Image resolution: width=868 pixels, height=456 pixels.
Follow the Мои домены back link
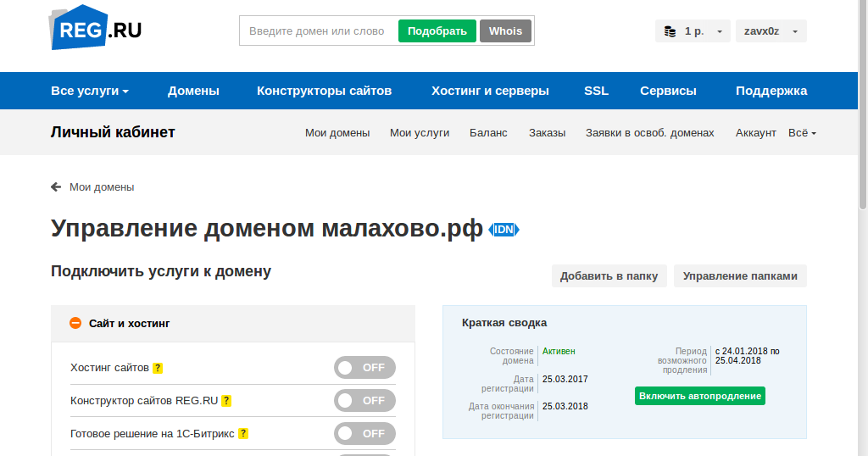(102, 187)
